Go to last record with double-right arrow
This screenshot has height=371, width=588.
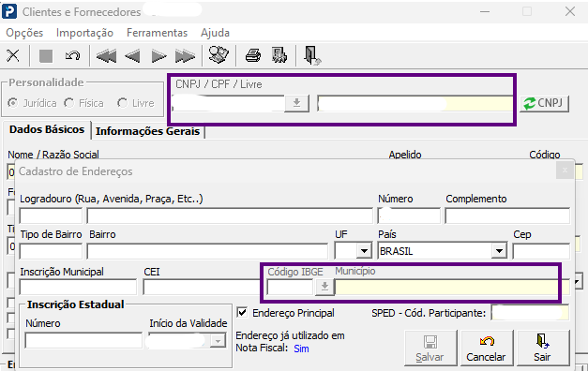click(x=185, y=56)
